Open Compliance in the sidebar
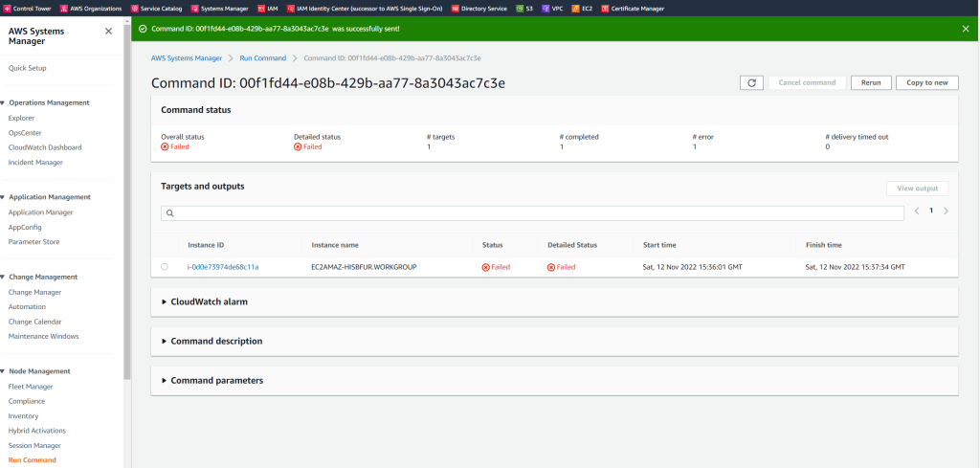The width and height of the screenshot is (980, 468). coord(27,401)
